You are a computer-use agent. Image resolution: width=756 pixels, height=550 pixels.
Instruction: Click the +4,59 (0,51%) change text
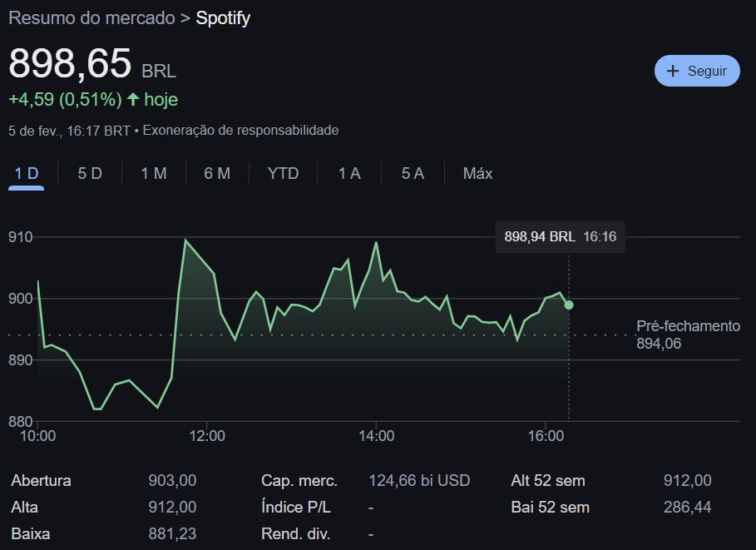pyautogui.click(x=65, y=99)
